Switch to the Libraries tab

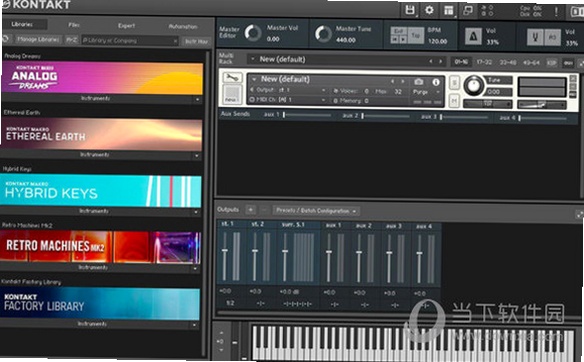(x=23, y=25)
